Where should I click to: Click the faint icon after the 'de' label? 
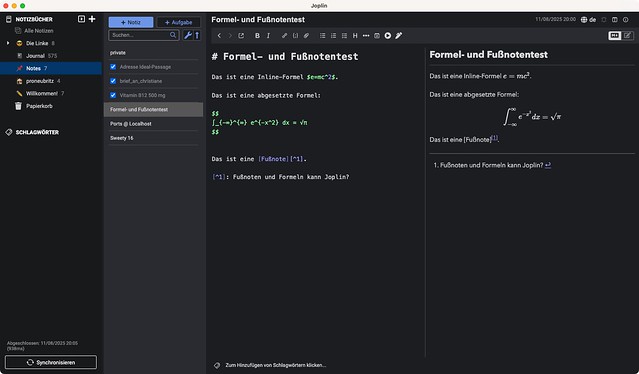(604, 20)
